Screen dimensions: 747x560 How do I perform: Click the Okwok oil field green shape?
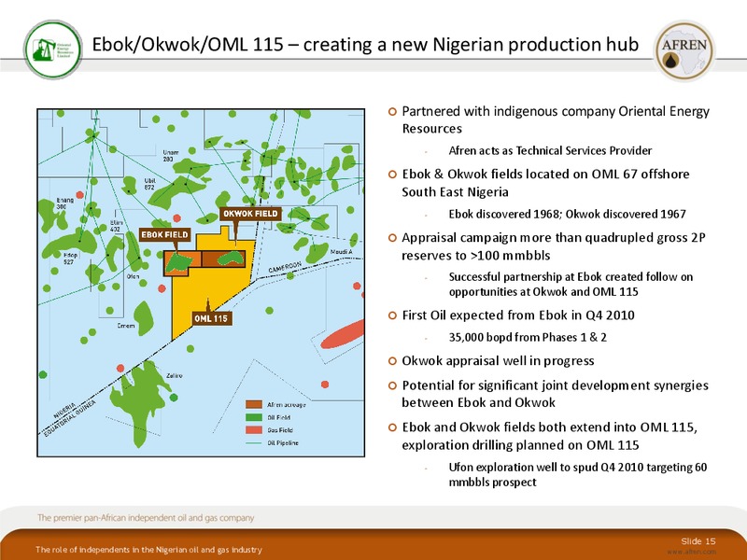pos(232,259)
